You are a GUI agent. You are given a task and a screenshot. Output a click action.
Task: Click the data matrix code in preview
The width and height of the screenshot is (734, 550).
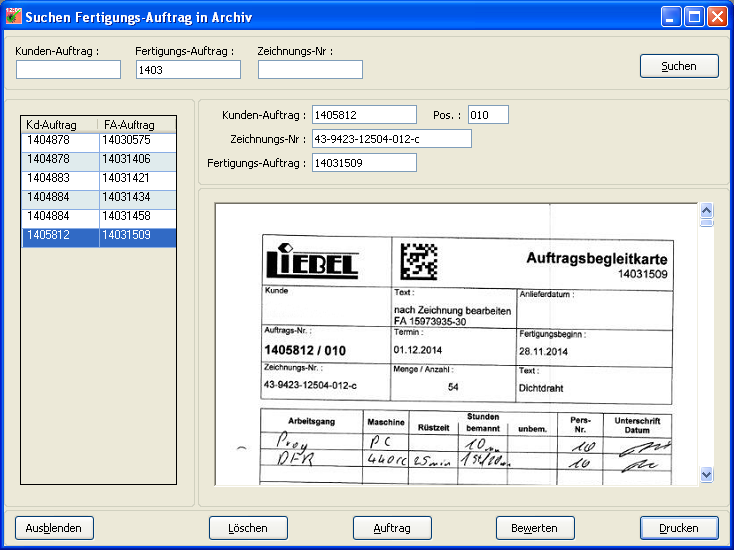[419, 260]
